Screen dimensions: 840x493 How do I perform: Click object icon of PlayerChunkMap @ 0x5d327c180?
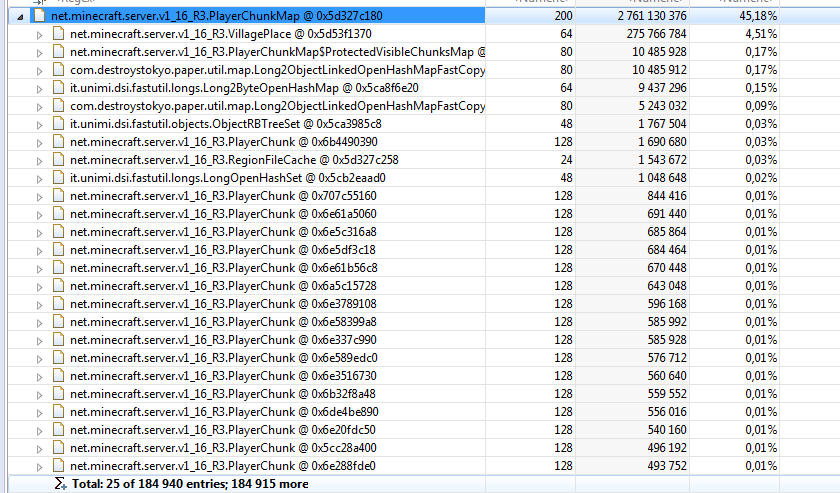(x=40, y=16)
